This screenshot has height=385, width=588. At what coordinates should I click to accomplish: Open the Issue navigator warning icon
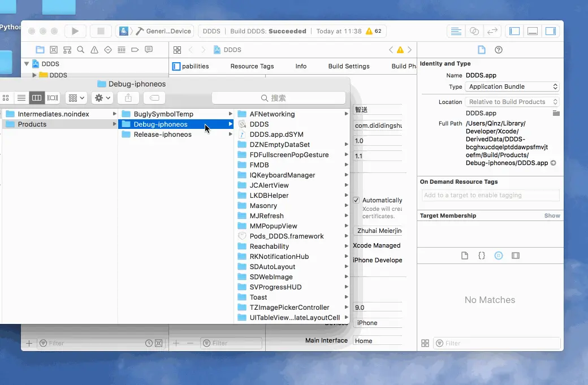click(x=94, y=50)
